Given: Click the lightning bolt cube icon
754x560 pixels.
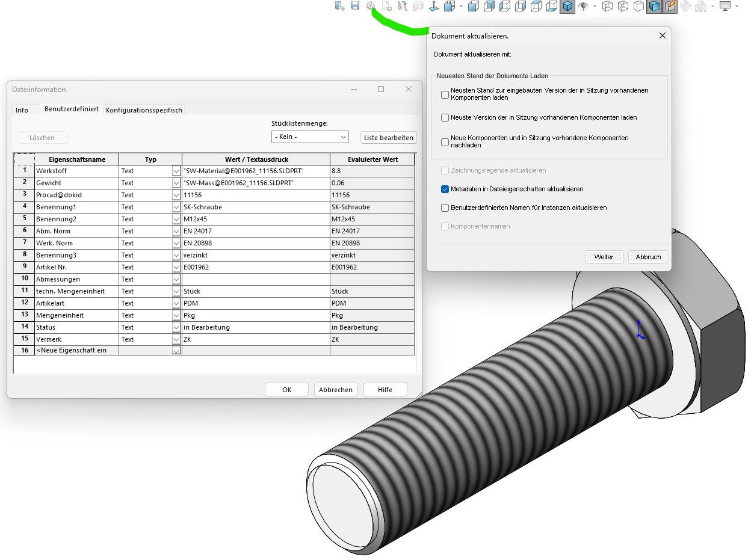Looking at the screenshot, I should pos(670,7).
